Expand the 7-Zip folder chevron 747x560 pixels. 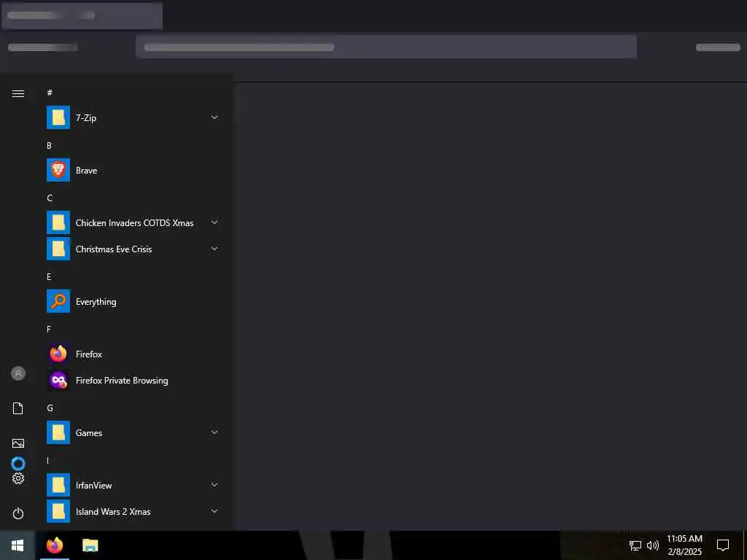point(214,117)
